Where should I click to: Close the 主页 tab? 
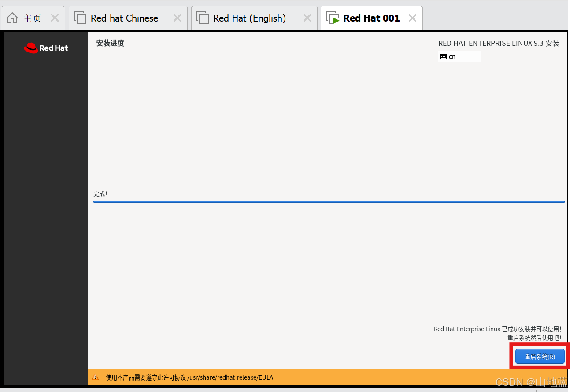55,18
